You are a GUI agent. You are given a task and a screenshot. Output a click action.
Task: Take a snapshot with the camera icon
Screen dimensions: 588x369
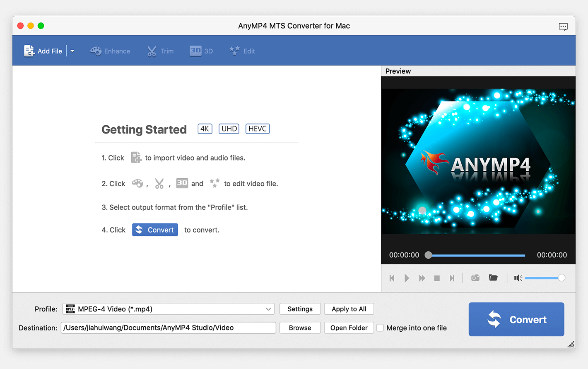(475, 278)
